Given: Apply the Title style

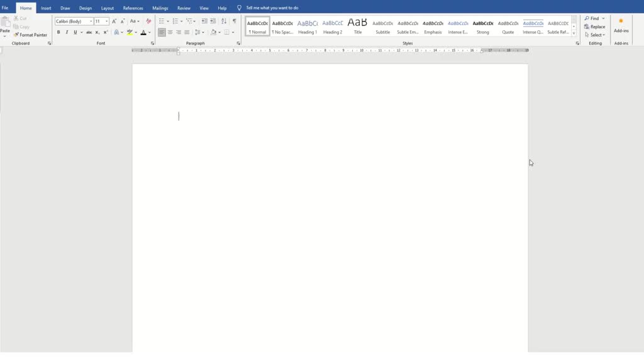Looking at the screenshot, I should pos(357,26).
